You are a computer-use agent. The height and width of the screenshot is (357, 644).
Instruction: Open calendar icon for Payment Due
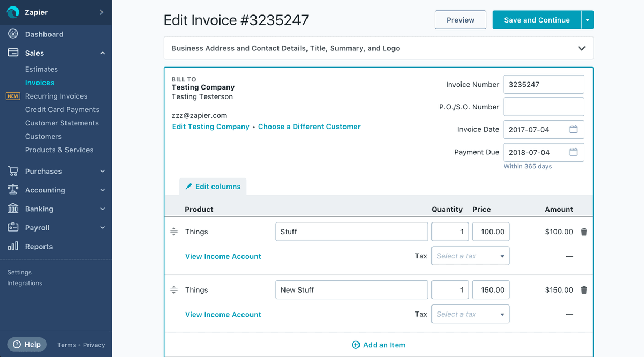573,152
